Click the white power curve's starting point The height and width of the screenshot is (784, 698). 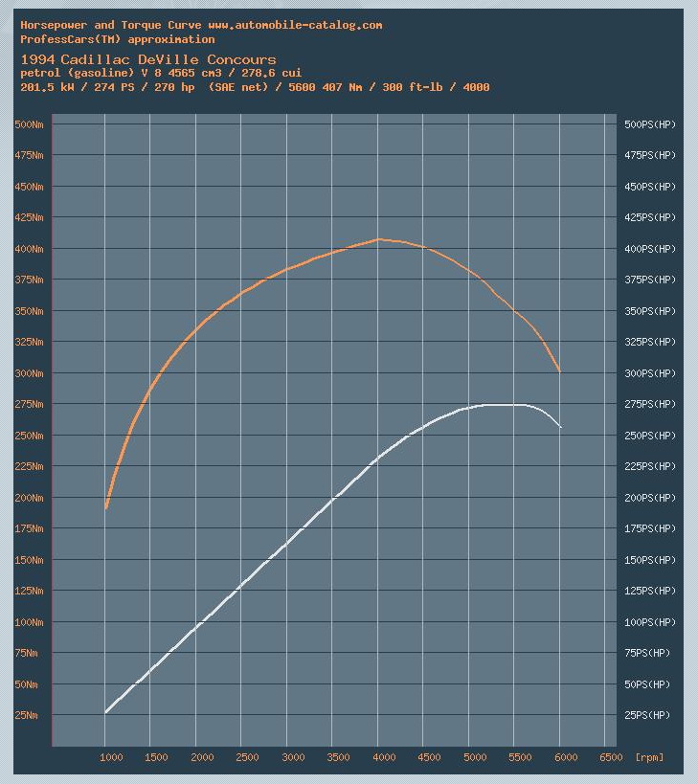click(106, 712)
